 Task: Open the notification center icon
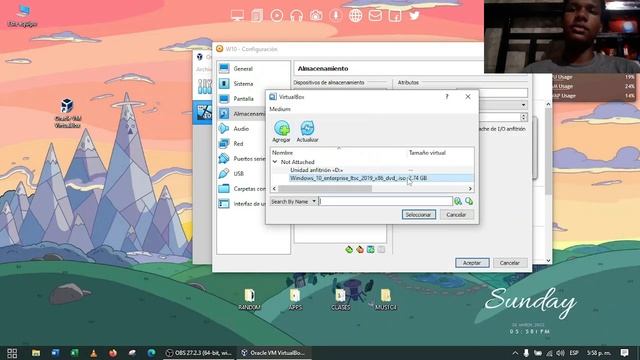[x=624, y=353]
